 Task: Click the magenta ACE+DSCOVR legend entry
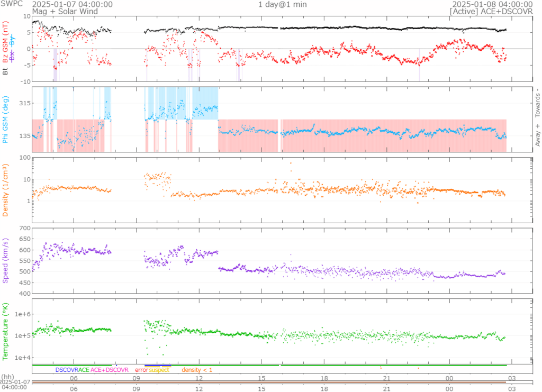[110, 370]
